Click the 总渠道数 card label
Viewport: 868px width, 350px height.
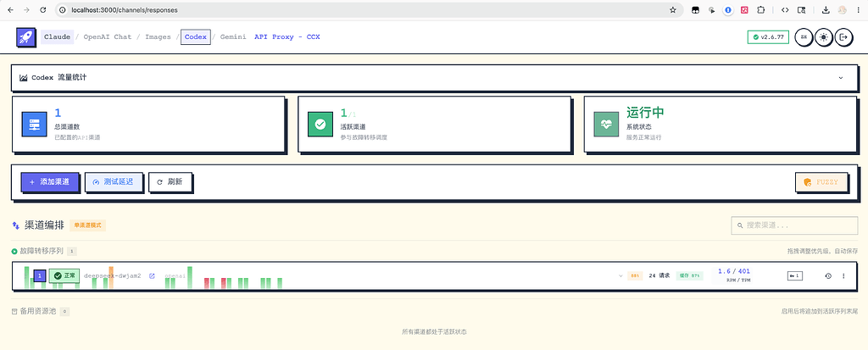(x=67, y=127)
